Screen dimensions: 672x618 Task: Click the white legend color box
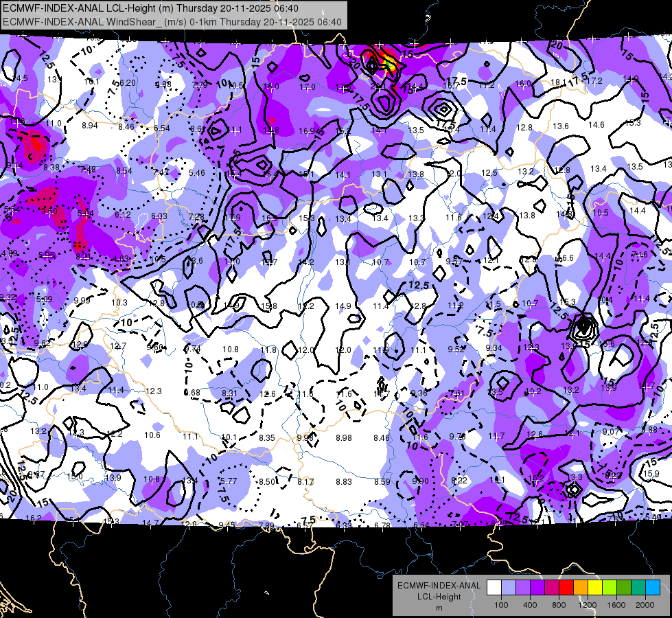click(494, 588)
